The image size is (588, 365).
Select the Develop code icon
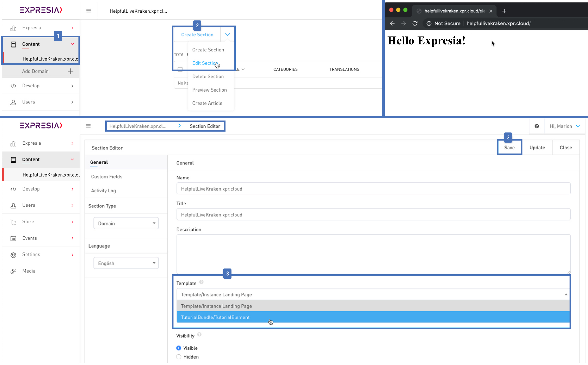tap(13, 189)
